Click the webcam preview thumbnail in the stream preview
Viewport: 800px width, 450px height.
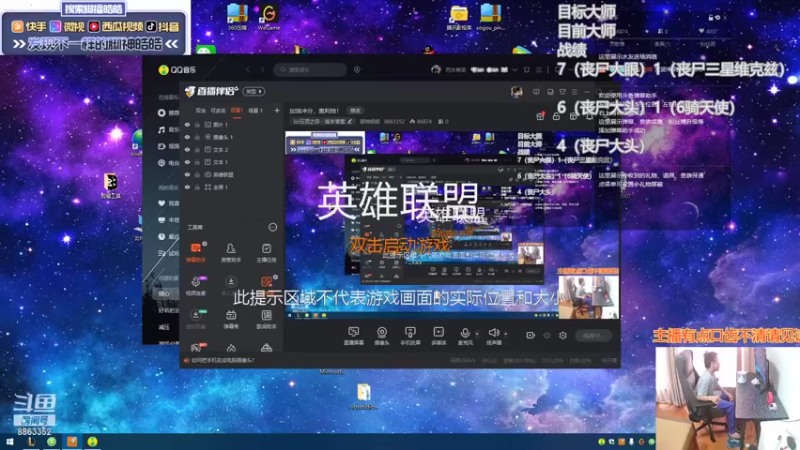588,297
